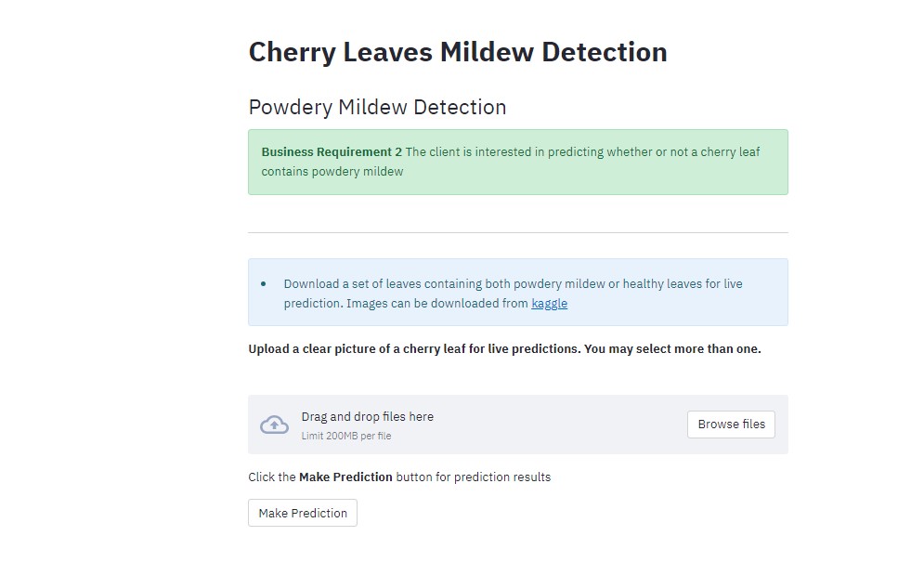This screenshot has height=588, width=924.
Task: Click the Drag and drop files here label
Action: (x=368, y=416)
